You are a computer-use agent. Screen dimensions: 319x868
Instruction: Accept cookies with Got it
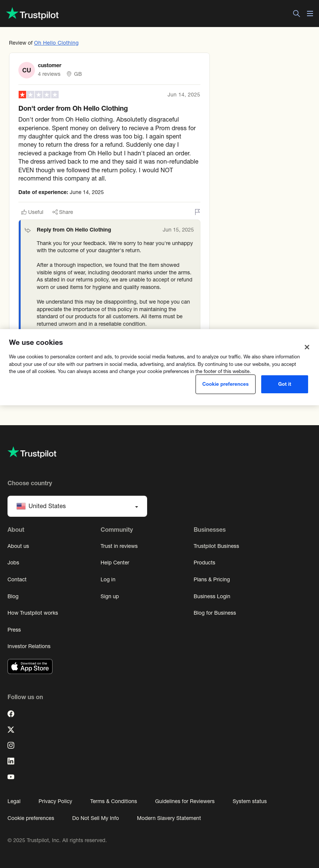click(x=284, y=384)
